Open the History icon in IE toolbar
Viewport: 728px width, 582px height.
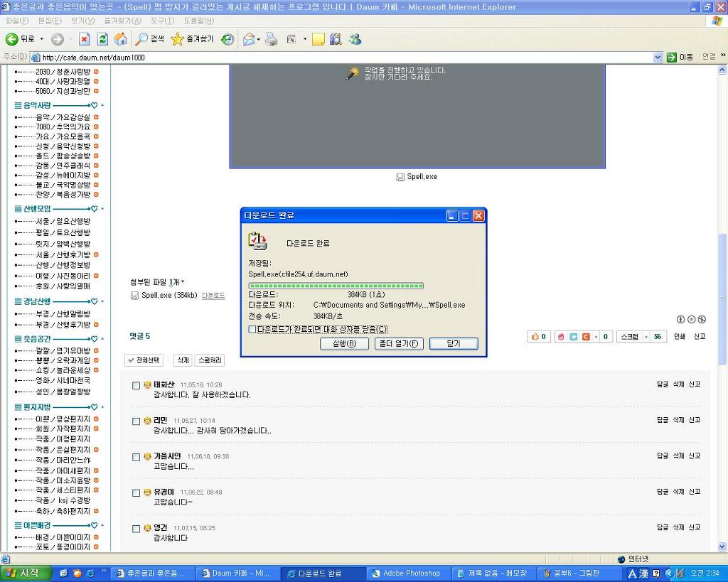[x=227, y=40]
